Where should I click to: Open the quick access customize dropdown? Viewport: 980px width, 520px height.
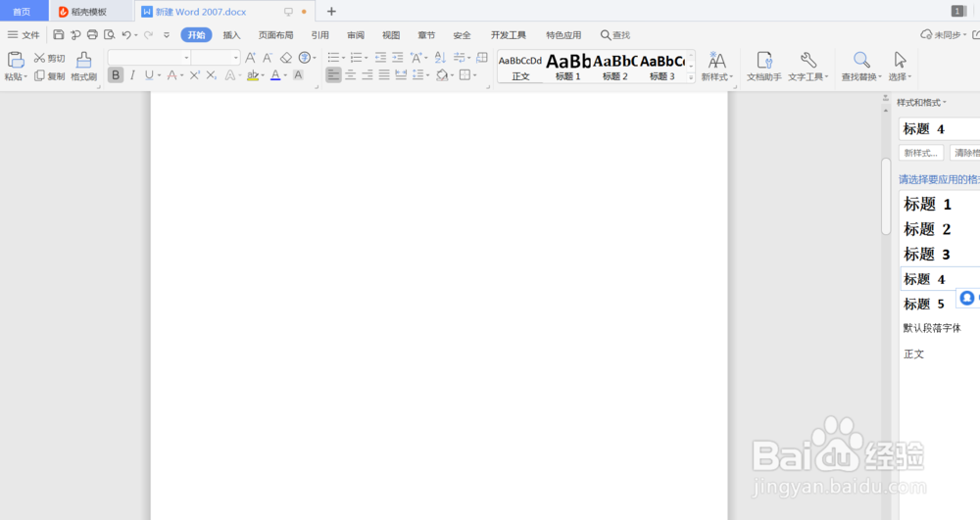(167, 35)
